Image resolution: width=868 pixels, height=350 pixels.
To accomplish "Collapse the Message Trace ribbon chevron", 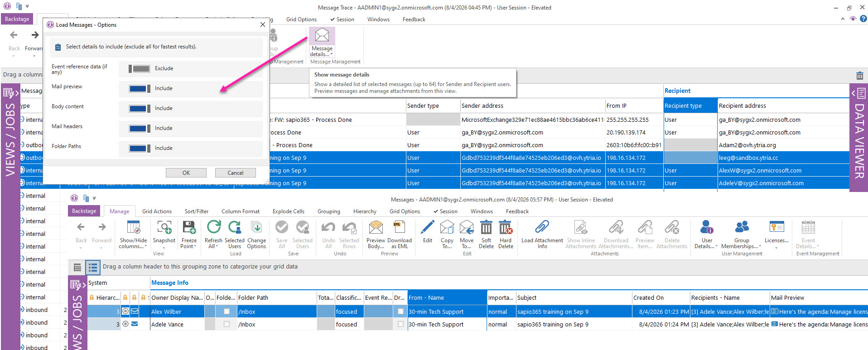I will [x=843, y=19].
